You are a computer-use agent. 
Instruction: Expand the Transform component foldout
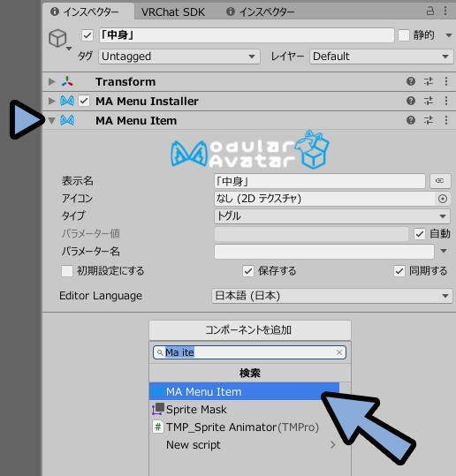pos(52,81)
